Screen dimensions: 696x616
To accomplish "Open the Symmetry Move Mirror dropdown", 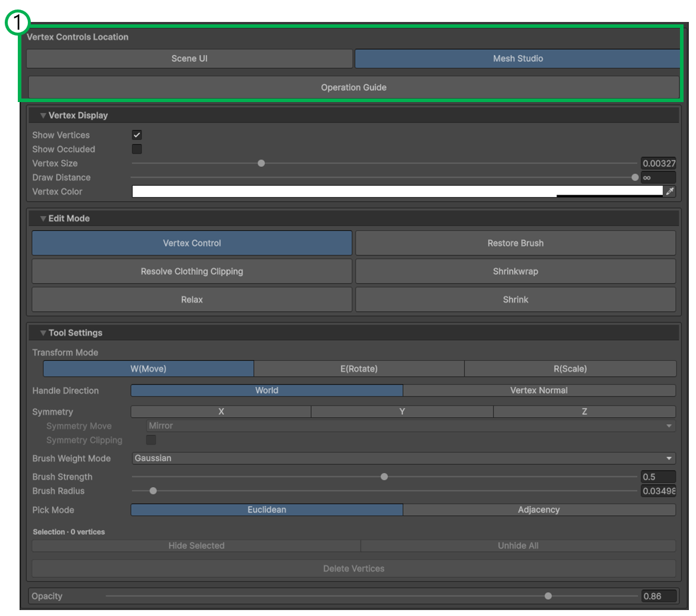I will click(411, 426).
